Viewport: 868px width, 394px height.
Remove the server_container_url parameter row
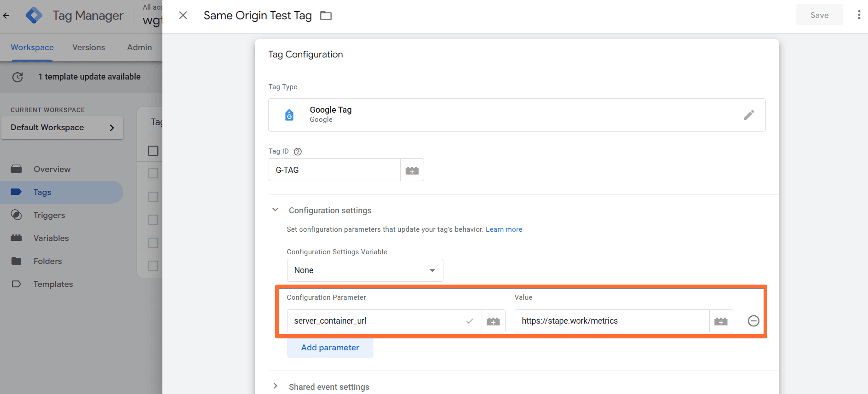click(753, 321)
